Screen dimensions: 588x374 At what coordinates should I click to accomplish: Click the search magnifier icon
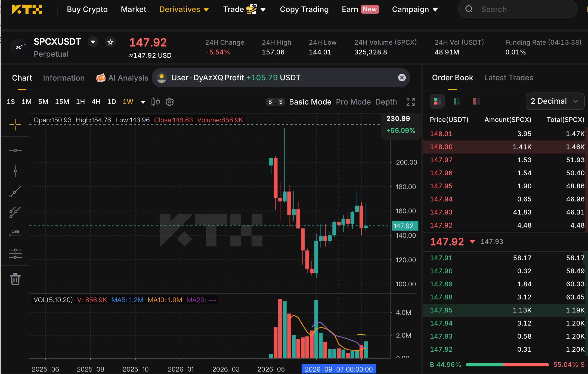tap(469, 9)
